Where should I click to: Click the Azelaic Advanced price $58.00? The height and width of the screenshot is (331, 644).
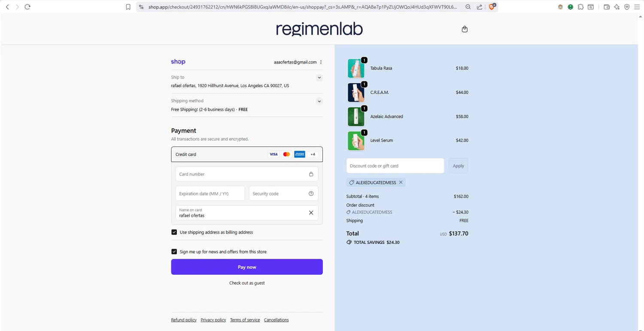point(462,116)
